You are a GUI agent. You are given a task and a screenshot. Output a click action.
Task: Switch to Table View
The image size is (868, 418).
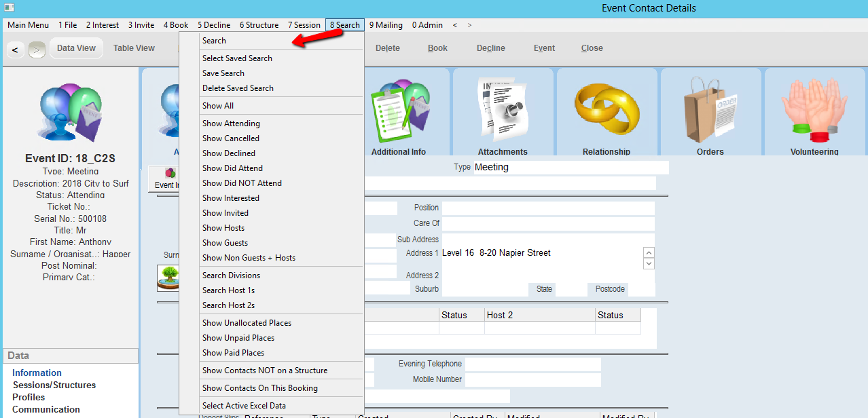click(134, 48)
